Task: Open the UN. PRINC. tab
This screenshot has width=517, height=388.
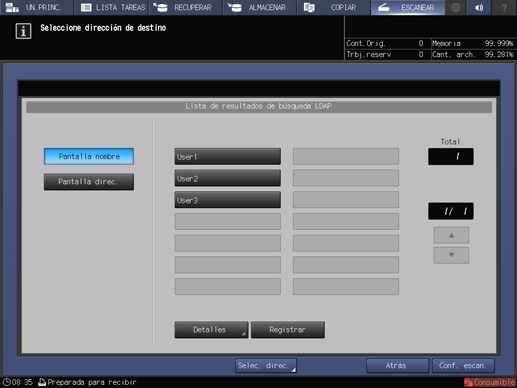Action: (x=36, y=7)
